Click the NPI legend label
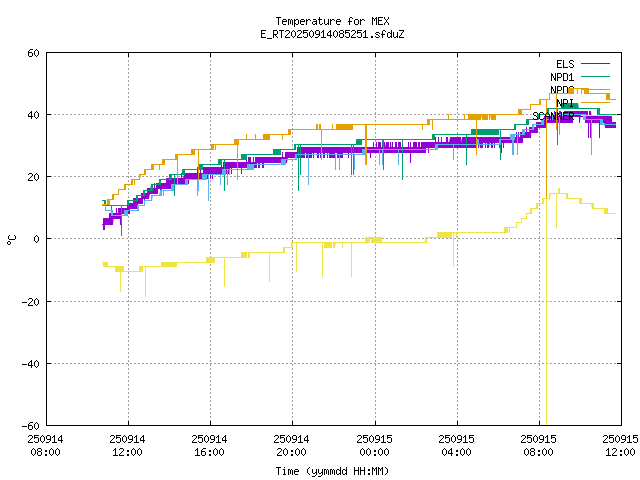Image resolution: width=640 pixels, height=480 pixels. [x=565, y=103]
